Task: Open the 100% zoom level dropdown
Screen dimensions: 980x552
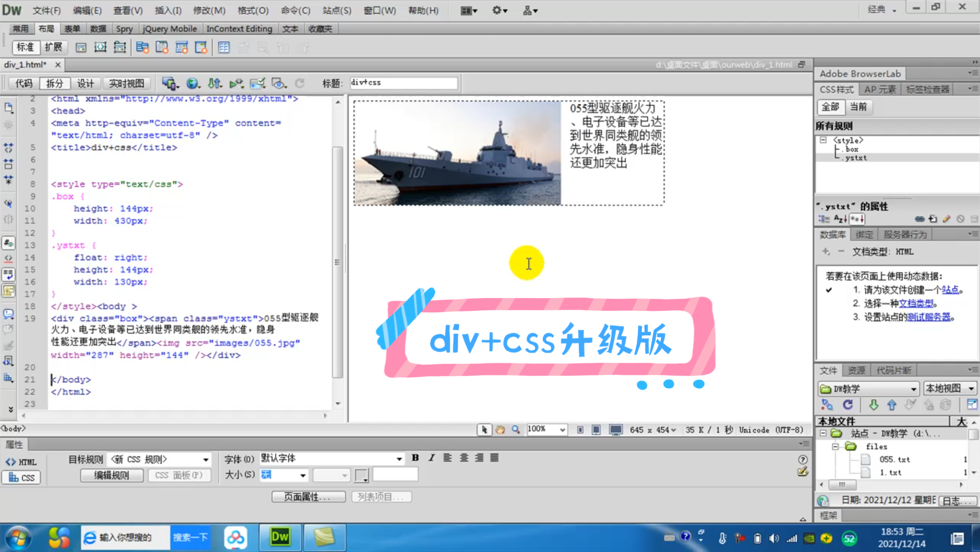Action: (546, 429)
